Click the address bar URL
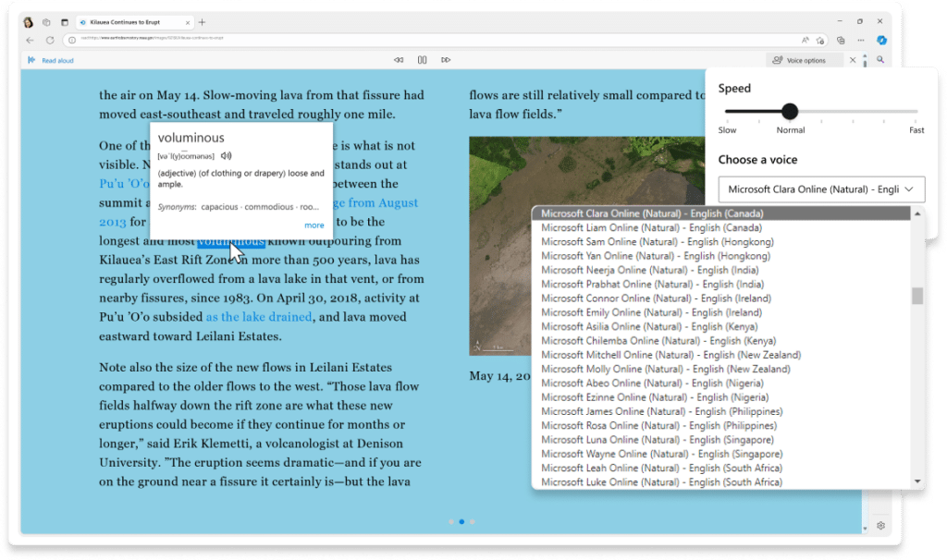Viewport: 947px width, 560px height. (153, 38)
